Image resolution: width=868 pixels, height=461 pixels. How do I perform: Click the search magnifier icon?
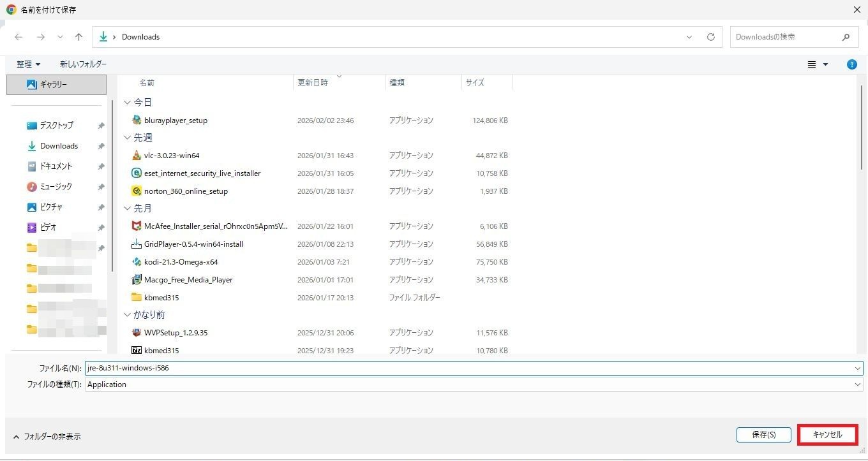tap(846, 37)
